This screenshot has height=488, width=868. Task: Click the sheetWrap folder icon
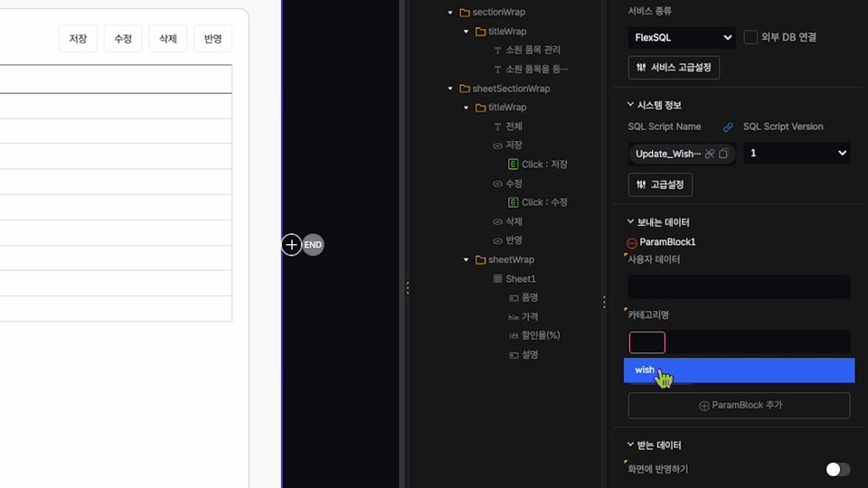tap(480, 260)
